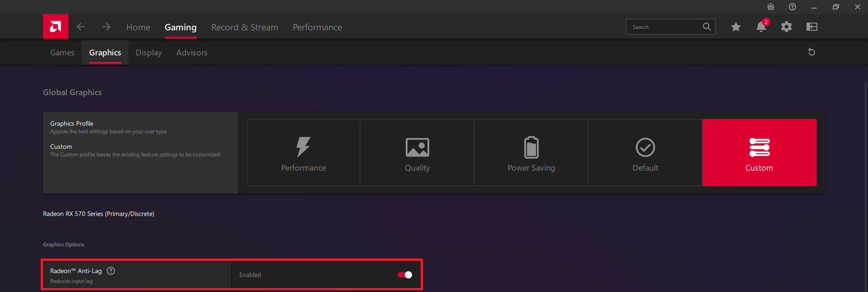Close the Radeon Software window
Image resolution: width=868 pixels, height=292 pixels.
coord(858,7)
